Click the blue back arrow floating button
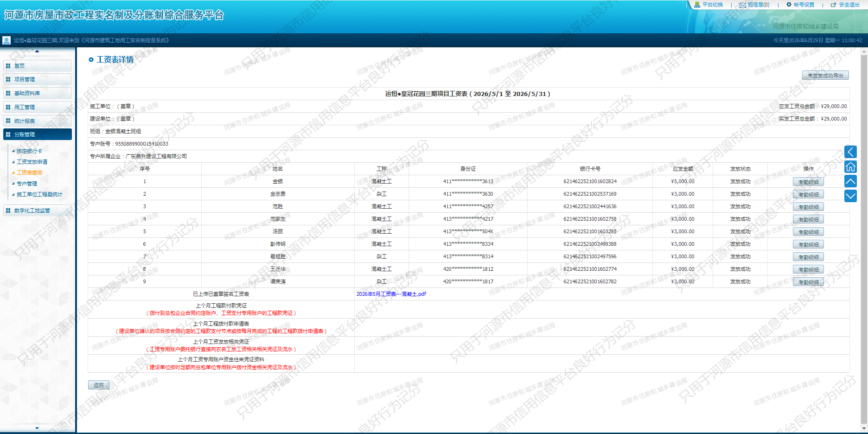This screenshot has height=434, width=868. coord(850,152)
